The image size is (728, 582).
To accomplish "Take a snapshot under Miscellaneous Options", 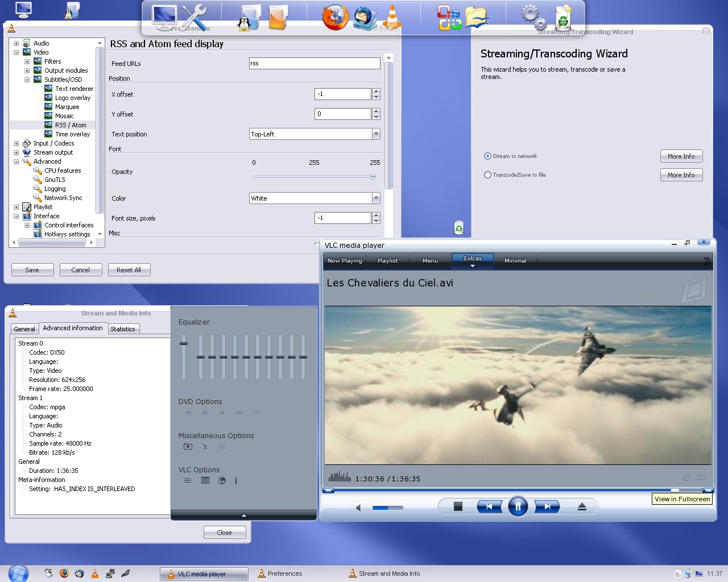I will coord(188,447).
